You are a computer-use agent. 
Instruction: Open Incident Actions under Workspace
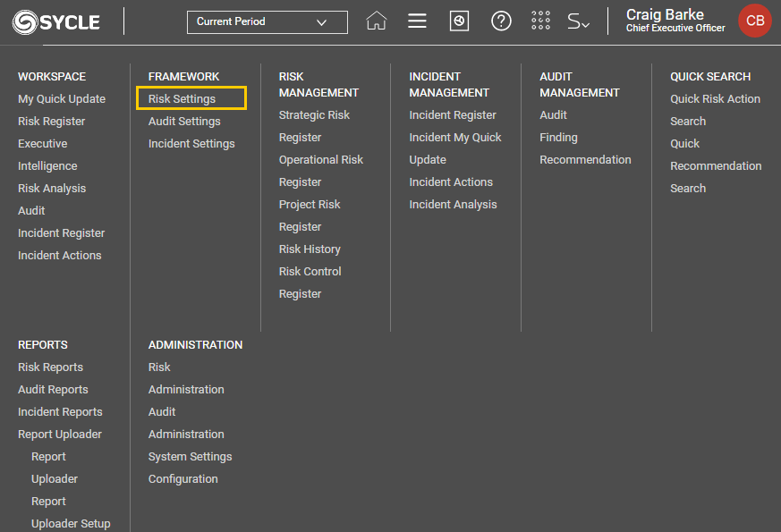[59, 256]
